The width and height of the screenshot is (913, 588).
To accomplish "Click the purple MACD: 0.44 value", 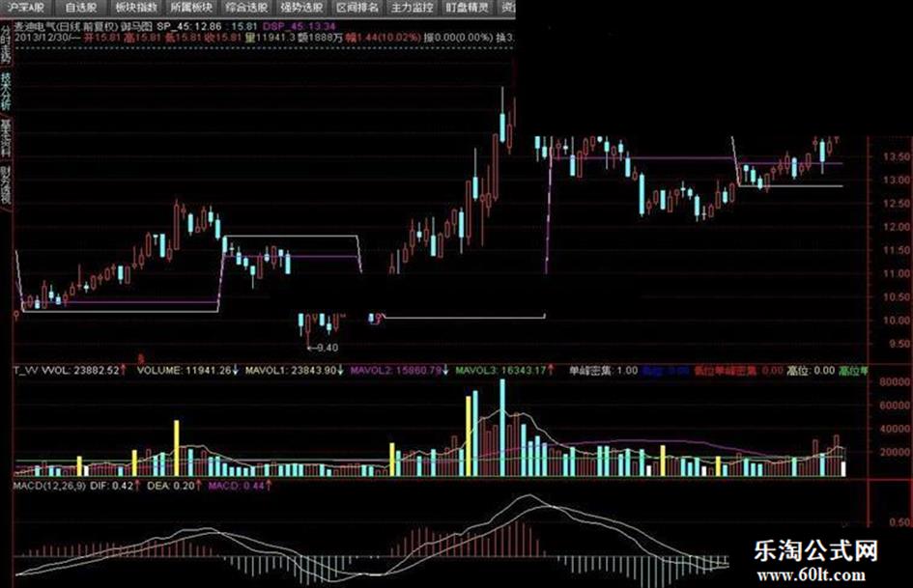I will click(235, 486).
